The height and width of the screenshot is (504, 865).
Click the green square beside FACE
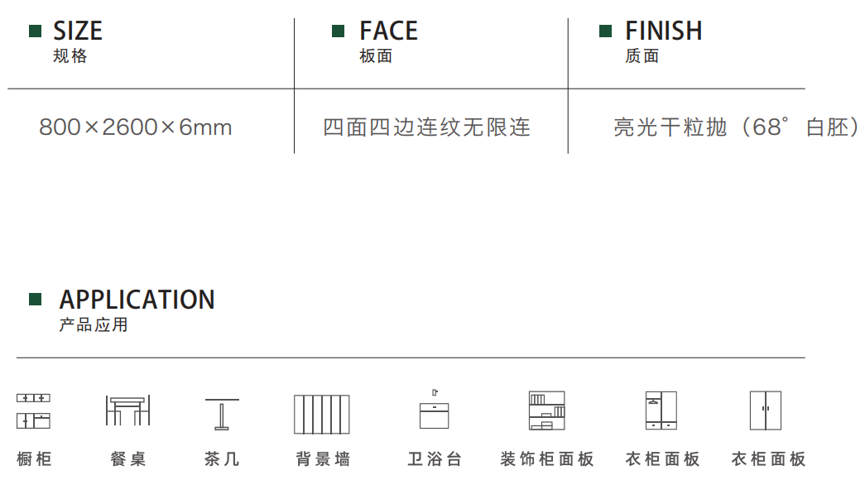point(339,31)
